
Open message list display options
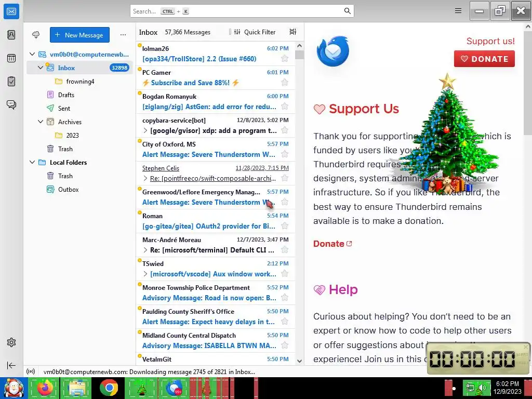(293, 32)
